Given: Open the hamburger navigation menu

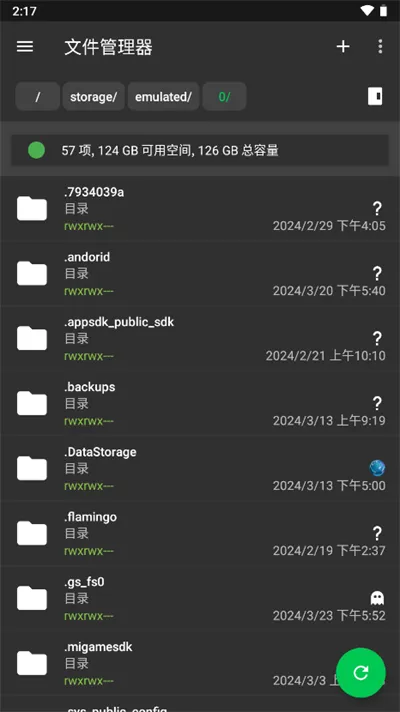Looking at the screenshot, I should [x=25, y=46].
